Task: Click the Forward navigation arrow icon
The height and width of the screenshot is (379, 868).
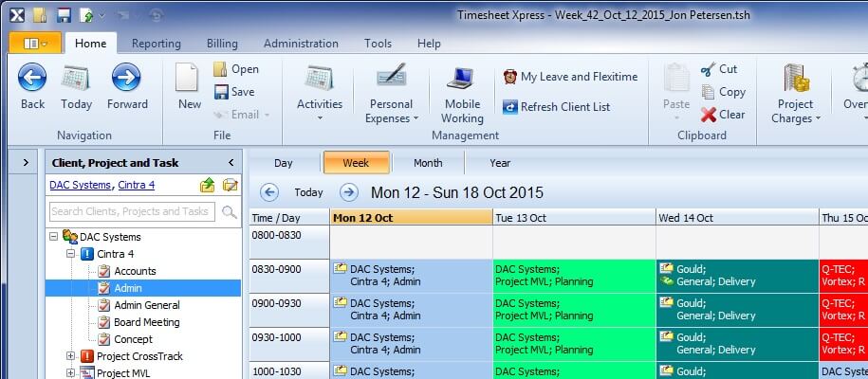Action: pyautogui.click(x=126, y=78)
